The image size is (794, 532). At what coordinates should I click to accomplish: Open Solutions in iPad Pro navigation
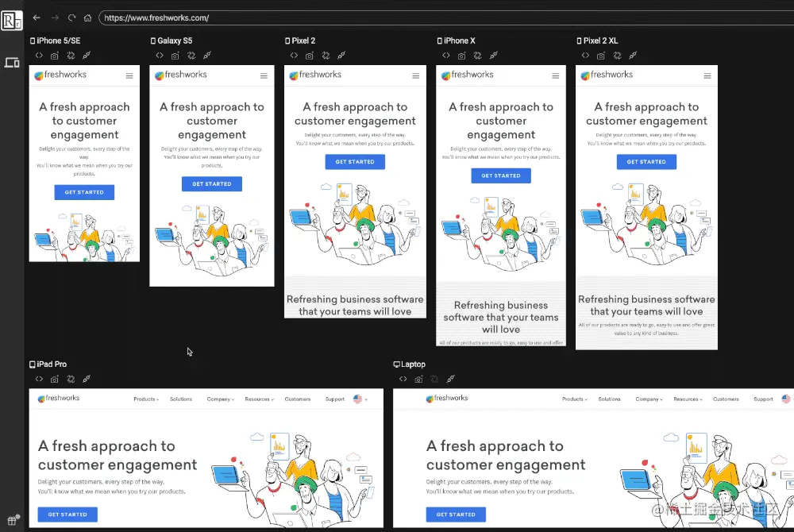coord(181,399)
